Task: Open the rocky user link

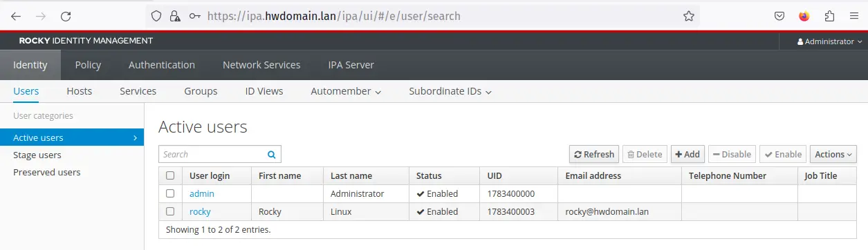Action: [200, 211]
